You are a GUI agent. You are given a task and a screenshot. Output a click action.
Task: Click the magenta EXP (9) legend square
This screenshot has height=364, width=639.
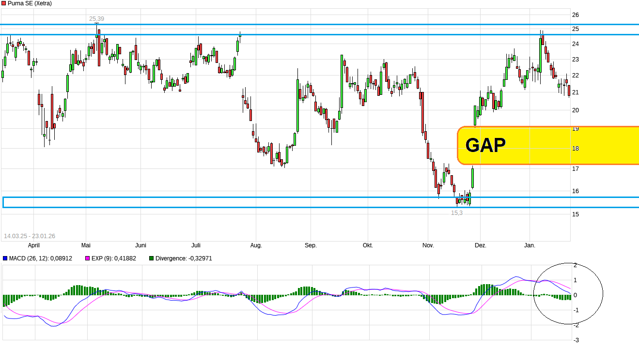[x=88, y=258]
